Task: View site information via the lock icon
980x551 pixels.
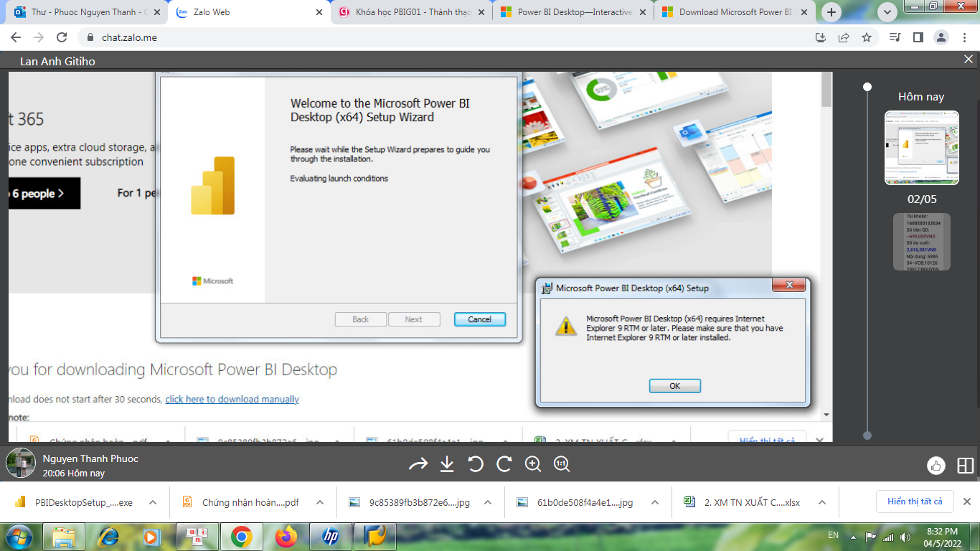Action: [90, 37]
